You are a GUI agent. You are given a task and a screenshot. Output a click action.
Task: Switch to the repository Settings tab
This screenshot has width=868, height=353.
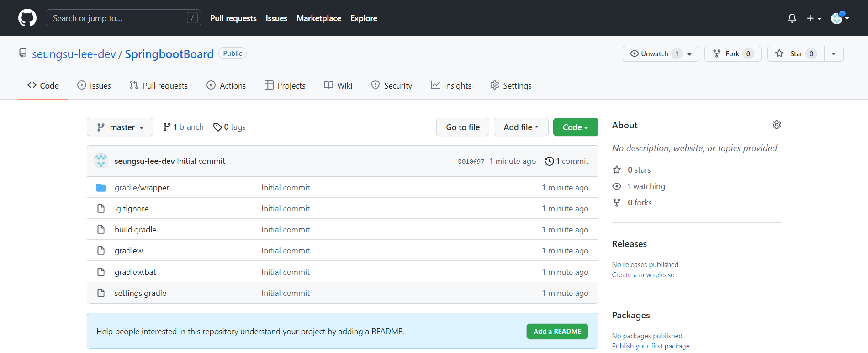(x=511, y=85)
